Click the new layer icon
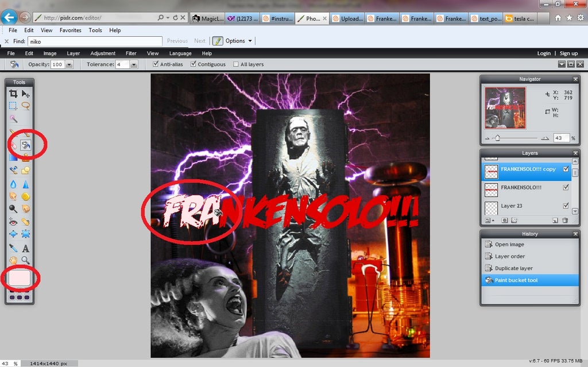588x367 pixels. click(555, 221)
